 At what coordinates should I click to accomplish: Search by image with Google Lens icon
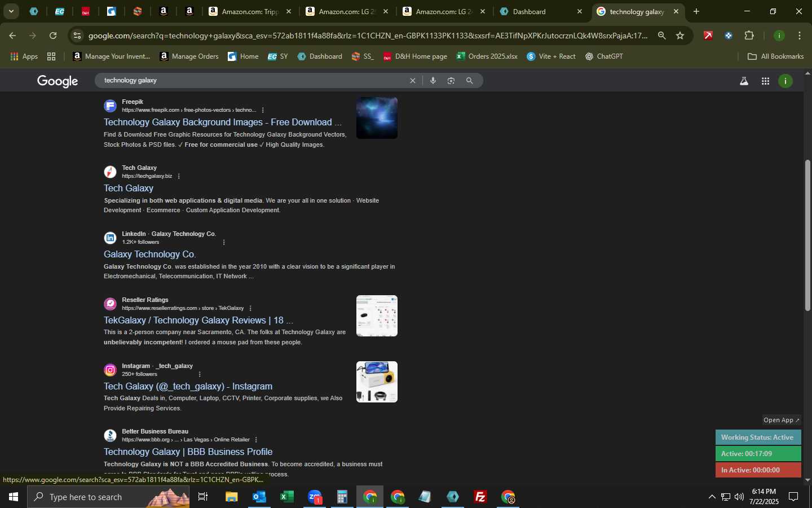pos(451,81)
